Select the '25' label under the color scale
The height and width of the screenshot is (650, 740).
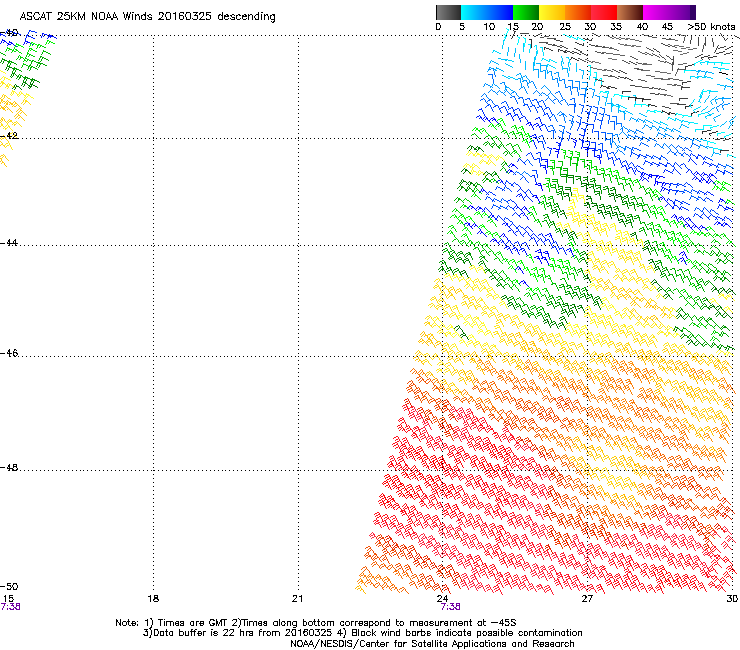pyautogui.click(x=565, y=27)
